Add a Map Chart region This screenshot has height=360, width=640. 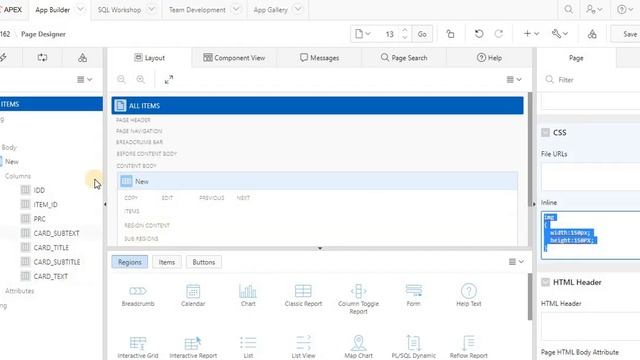click(x=358, y=347)
